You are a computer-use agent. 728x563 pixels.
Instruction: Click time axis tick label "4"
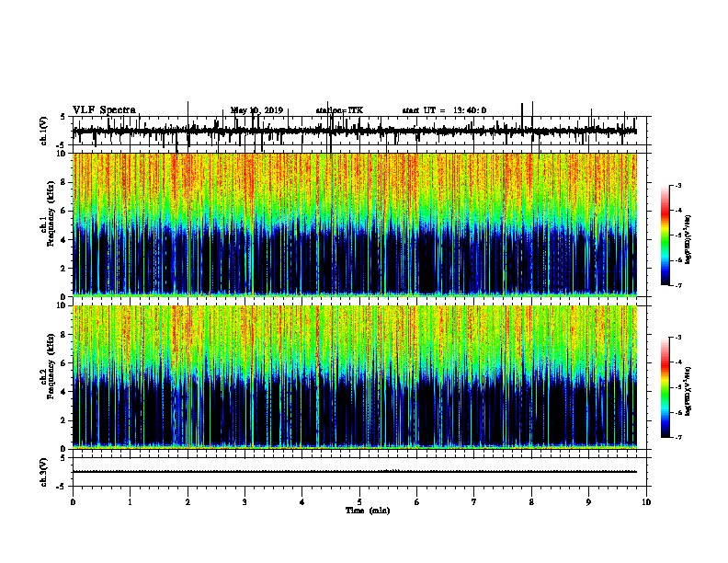(302, 502)
